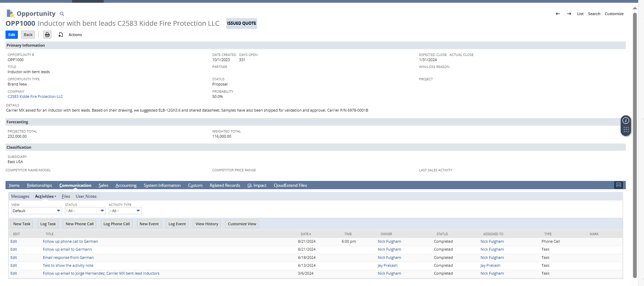Switch to the Relationships tab
644x286 pixels.
(39, 185)
